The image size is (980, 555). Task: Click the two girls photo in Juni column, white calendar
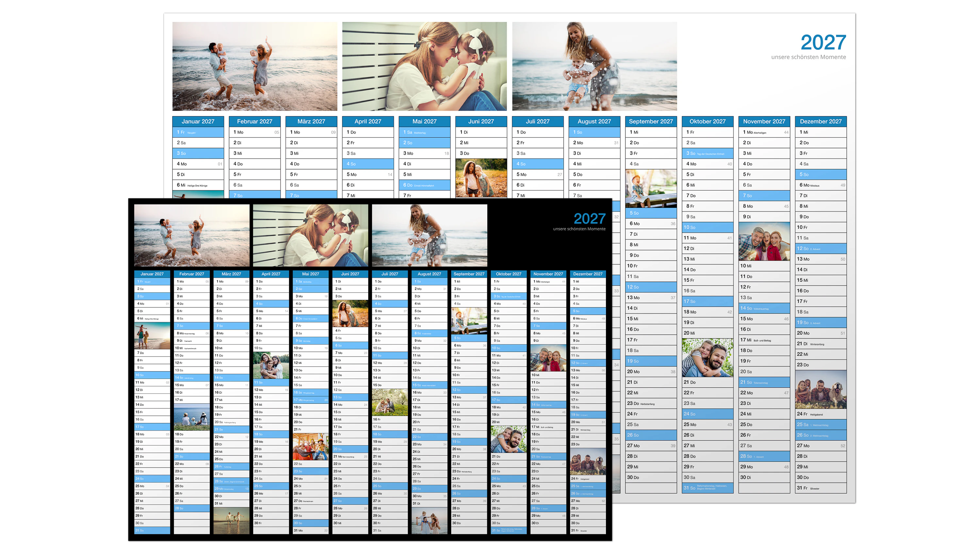(481, 178)
